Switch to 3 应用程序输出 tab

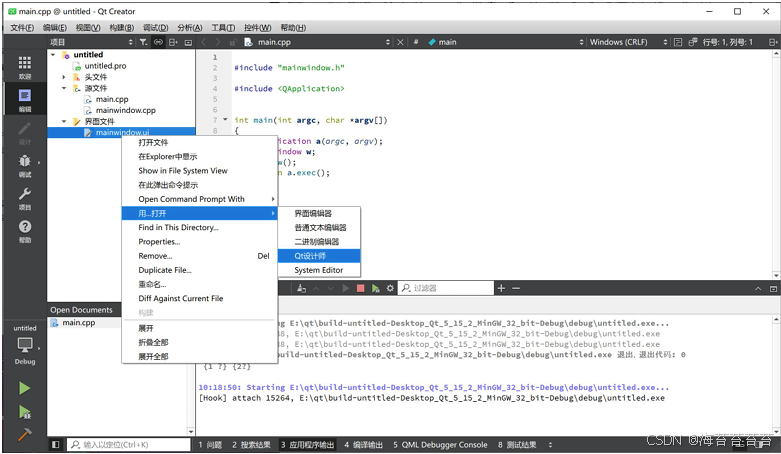pyautogui.click(x=307, y=445)
